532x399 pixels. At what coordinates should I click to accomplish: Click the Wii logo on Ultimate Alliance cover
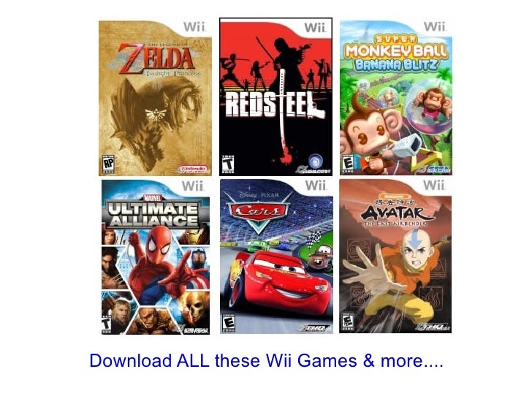pos(193,186)
